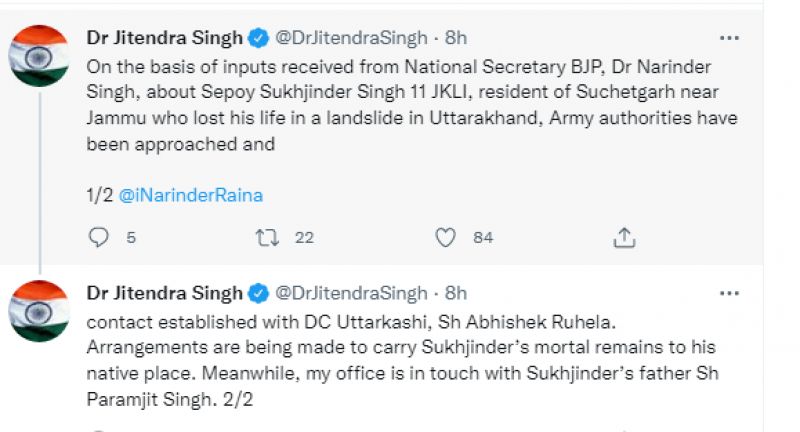Like the first tweet with the heart icon
800x432 pixels.
pyautogui.click(x=446, y=237)
